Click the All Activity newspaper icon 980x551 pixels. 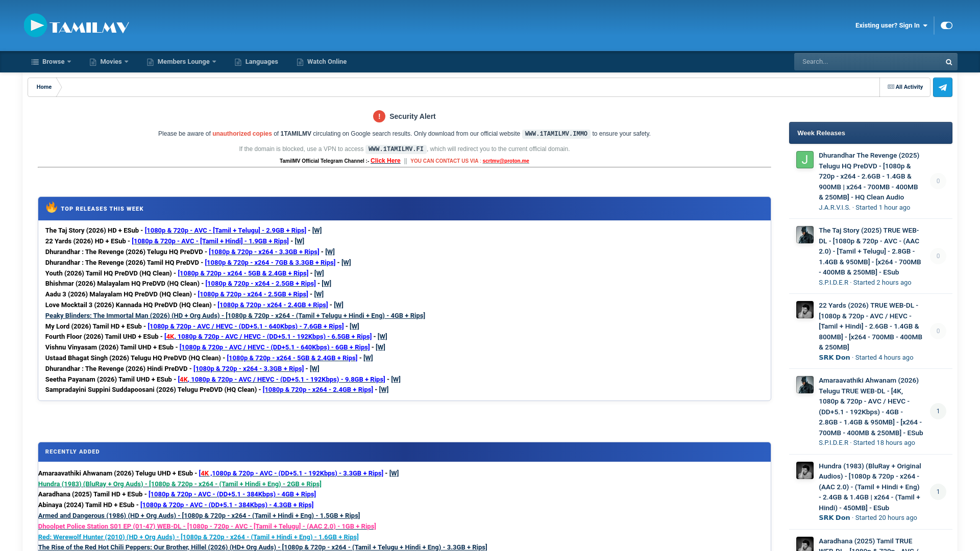[891, 87]
